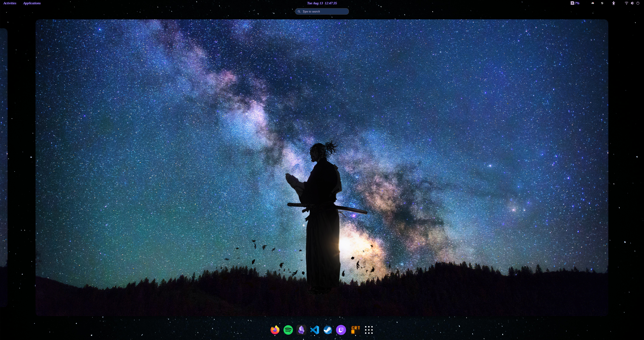This screenshot has height=340, width=644.
Task: Show all applications grid
Action: point(369,330)
